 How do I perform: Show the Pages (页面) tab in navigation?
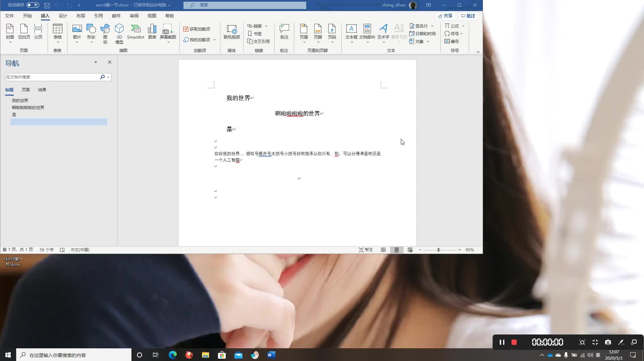(x=25, y=90)
